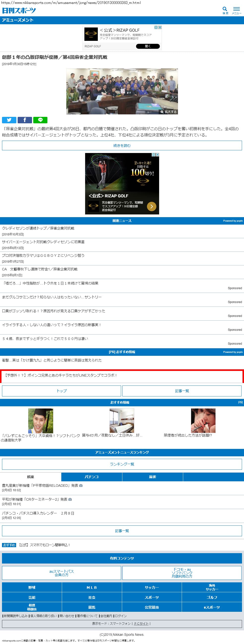Click the 開く button in top ad
This screenshot has width=244, height=644.
[x=147, y=46]
